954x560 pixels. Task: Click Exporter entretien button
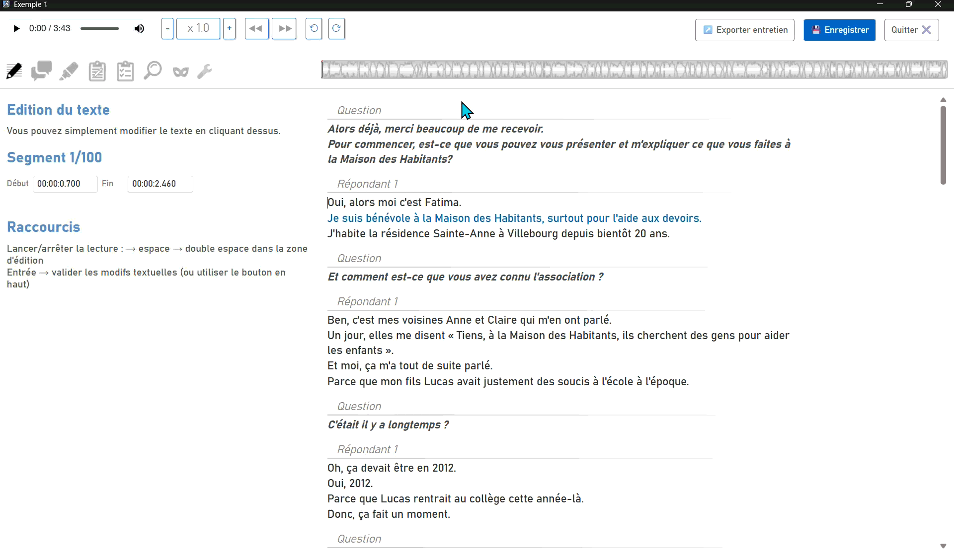coord(745,30)
